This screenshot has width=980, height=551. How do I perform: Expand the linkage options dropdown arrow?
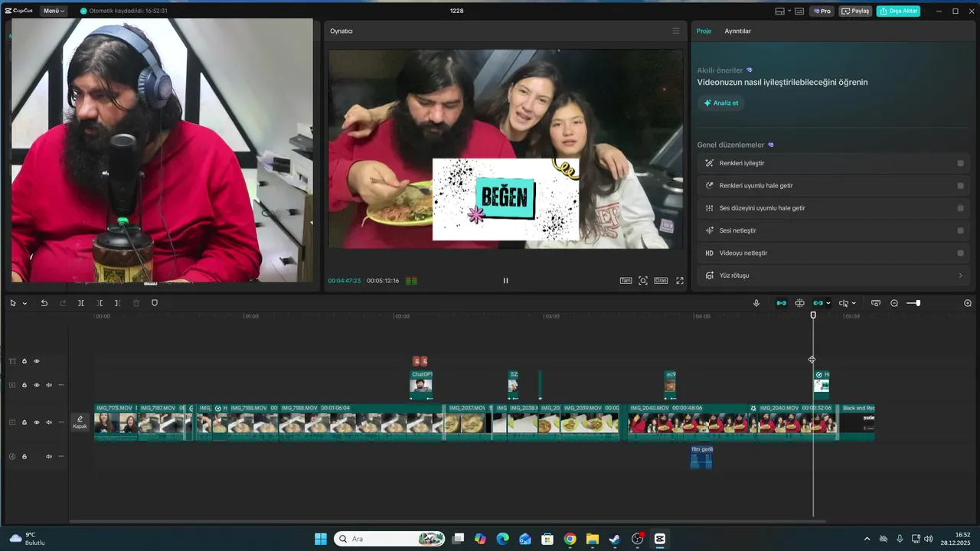[828, 304]
